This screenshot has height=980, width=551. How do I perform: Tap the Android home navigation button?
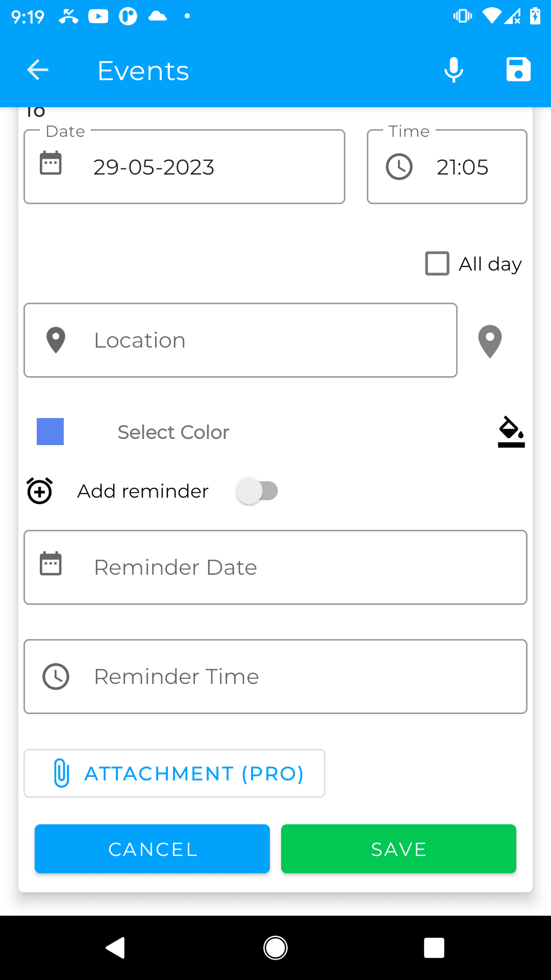coord(275,948)
